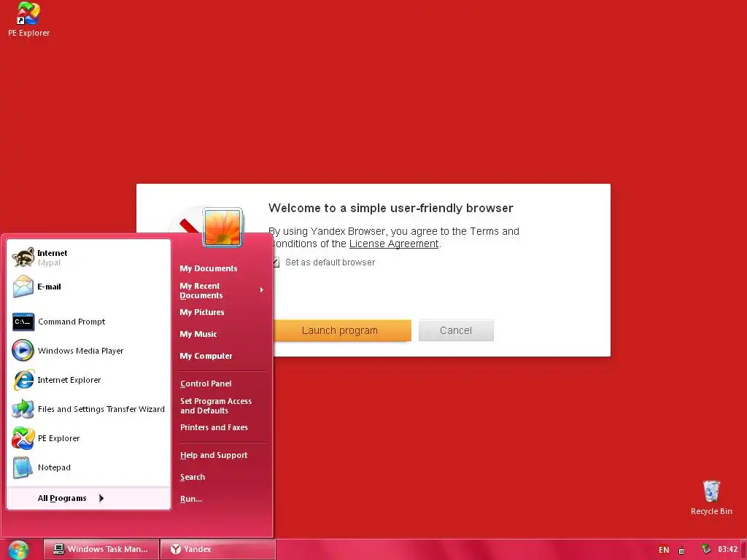The image size is (747, 560).
Task: Expand All Programs arrow
Action: coord(101,498)
